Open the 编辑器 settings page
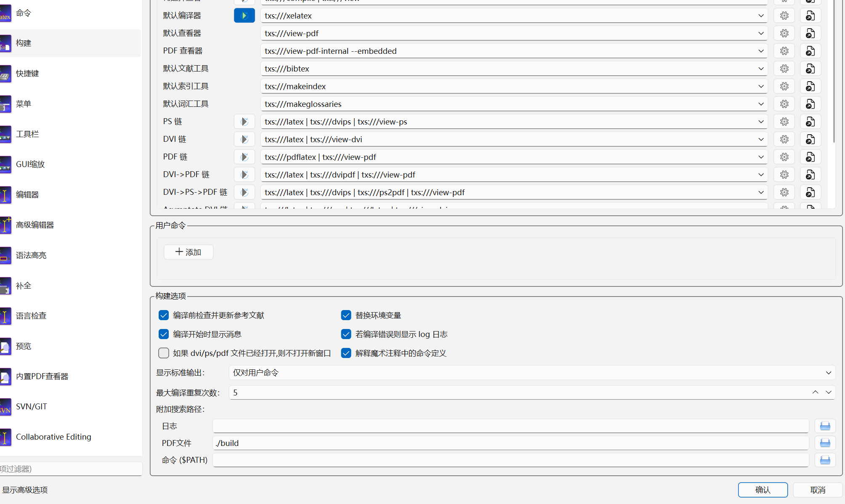 (x=70, y=194)
